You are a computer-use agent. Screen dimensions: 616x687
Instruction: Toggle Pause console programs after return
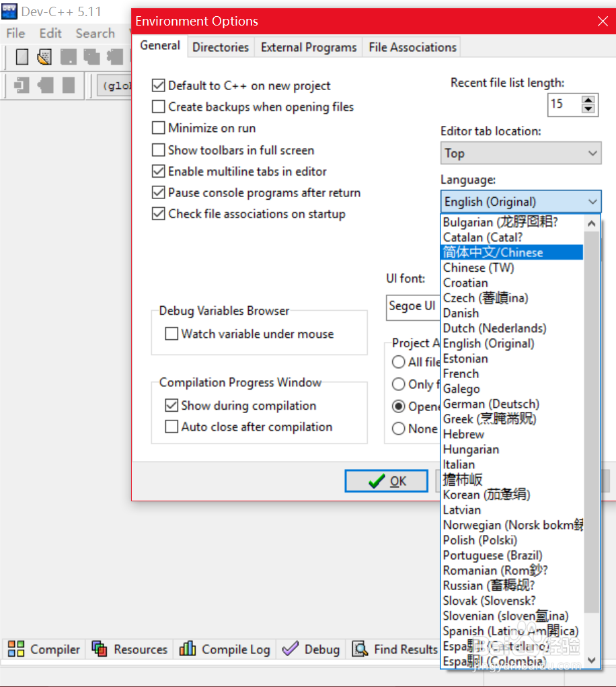[159, 192]
